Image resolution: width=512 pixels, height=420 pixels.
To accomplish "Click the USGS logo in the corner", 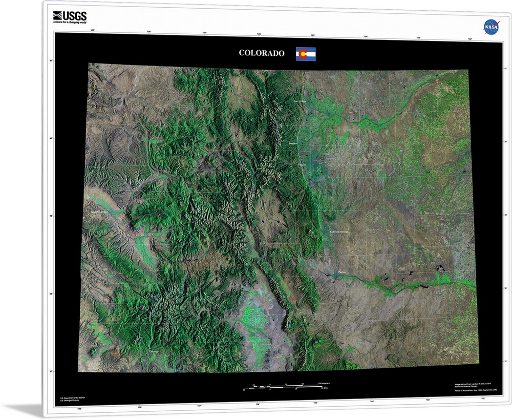I will pos(70,16).
